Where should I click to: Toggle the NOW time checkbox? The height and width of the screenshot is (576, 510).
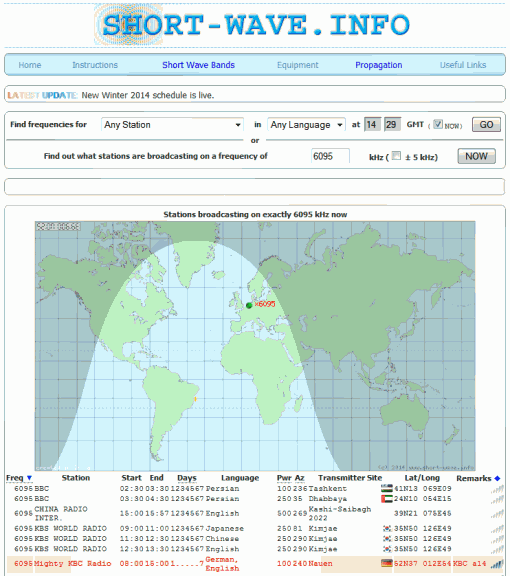point(438,124)
